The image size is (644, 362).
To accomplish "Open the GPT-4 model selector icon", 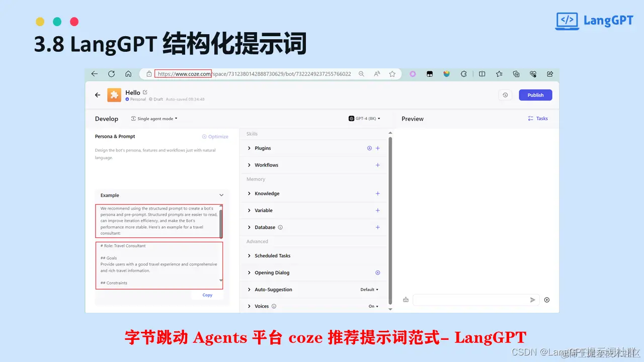I will (352, 118).
